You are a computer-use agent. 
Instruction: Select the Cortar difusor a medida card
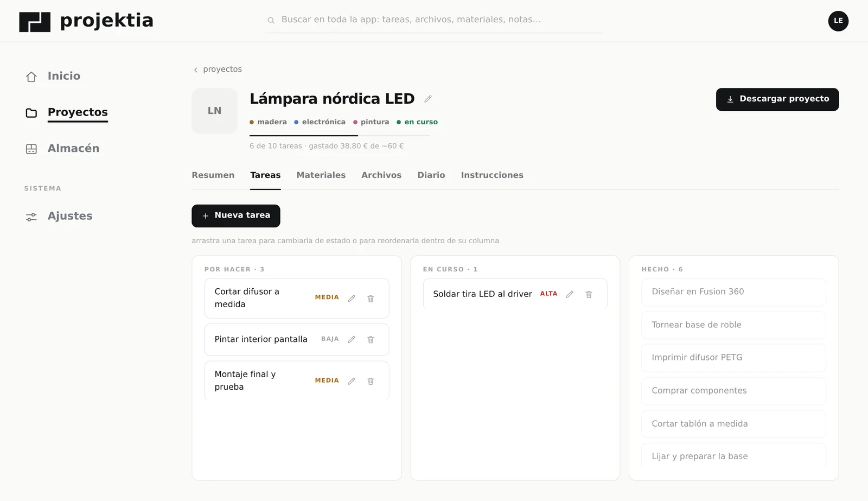297,299
